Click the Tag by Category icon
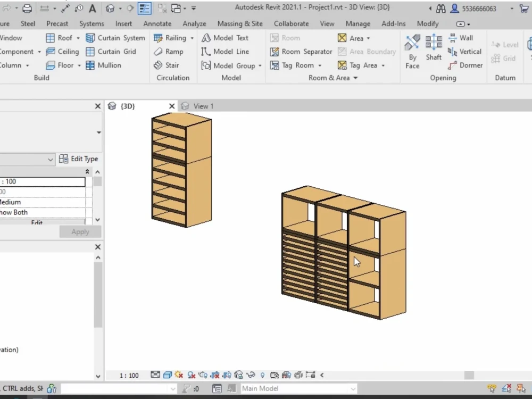The image size is (532, 399). [x=79, y=8]
